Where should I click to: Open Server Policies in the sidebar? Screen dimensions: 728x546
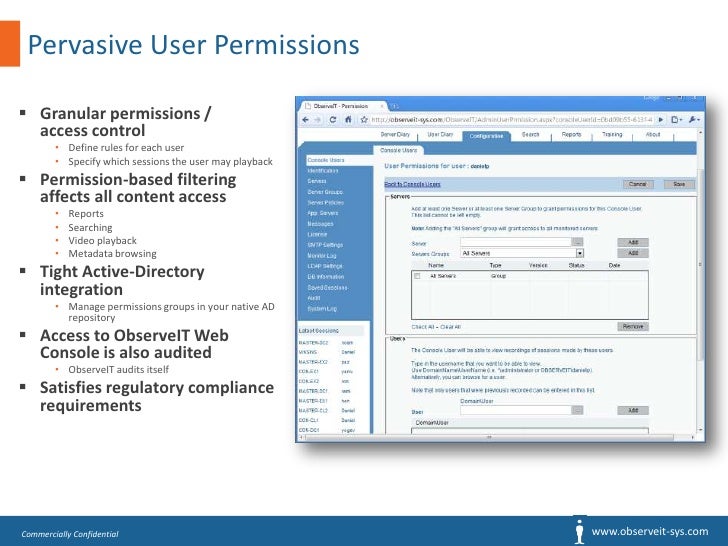[325, 202]
